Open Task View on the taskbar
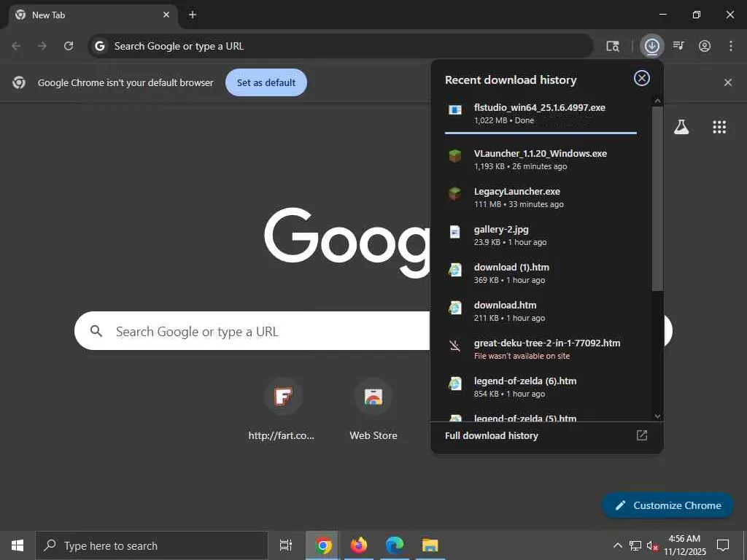747x560 pixels. (x=286, y=545)
